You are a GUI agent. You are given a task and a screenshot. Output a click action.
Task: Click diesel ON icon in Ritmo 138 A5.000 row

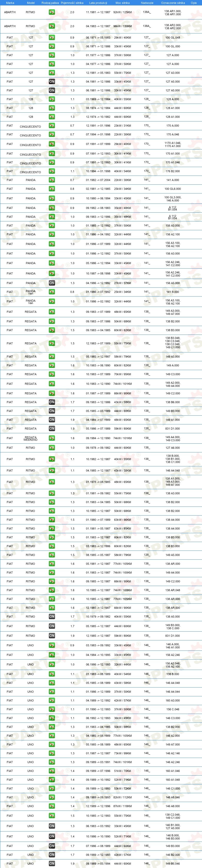[x=52, y=617]
